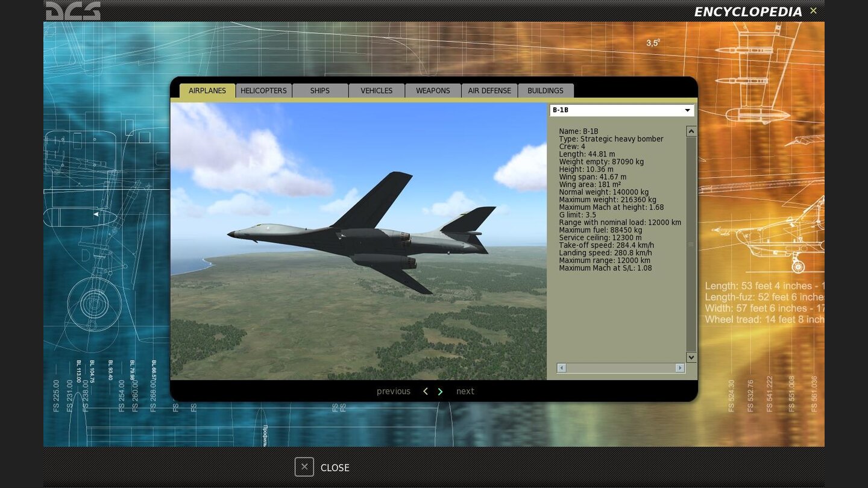The image size is (868, 488).
Task: Click the 'Height: 10.36 m' line
Action: pyautogui.click(x=586, y=169)
